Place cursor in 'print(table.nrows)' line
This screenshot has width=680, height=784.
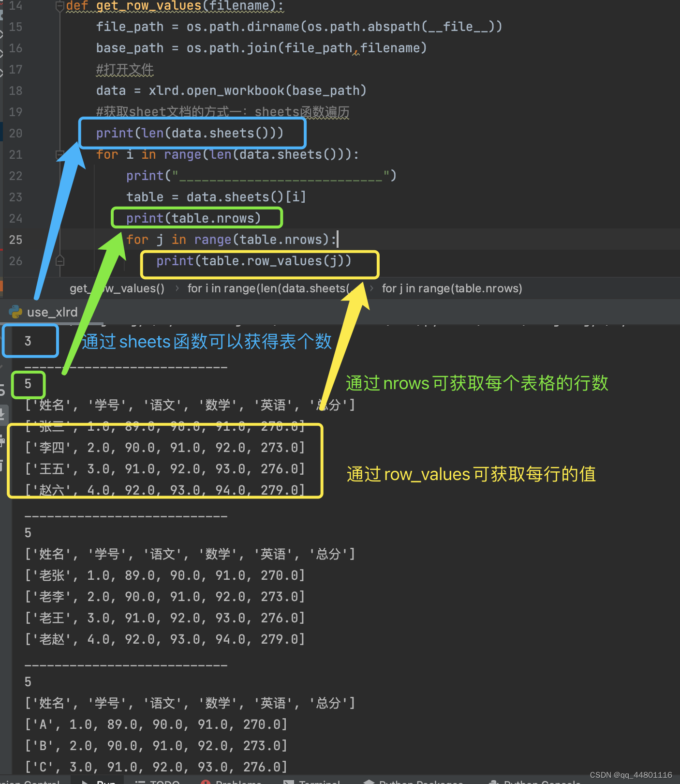(x=193, y=218)
